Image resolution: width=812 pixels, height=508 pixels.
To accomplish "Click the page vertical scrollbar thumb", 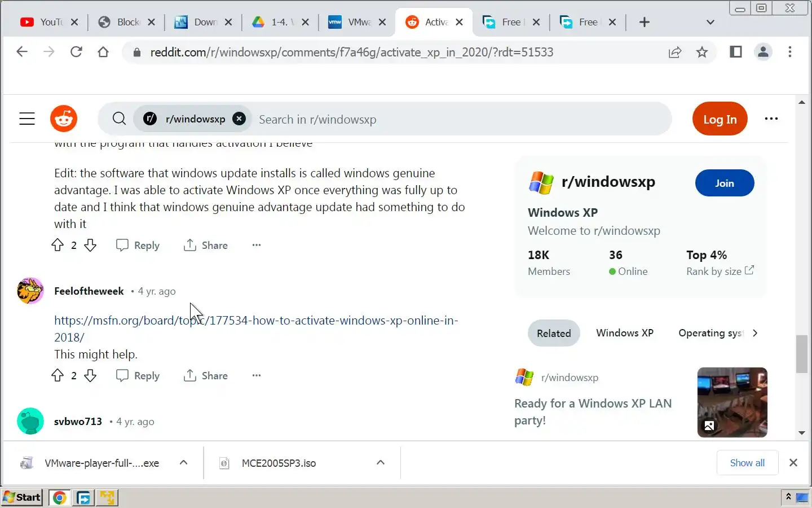I will [801, 354].
